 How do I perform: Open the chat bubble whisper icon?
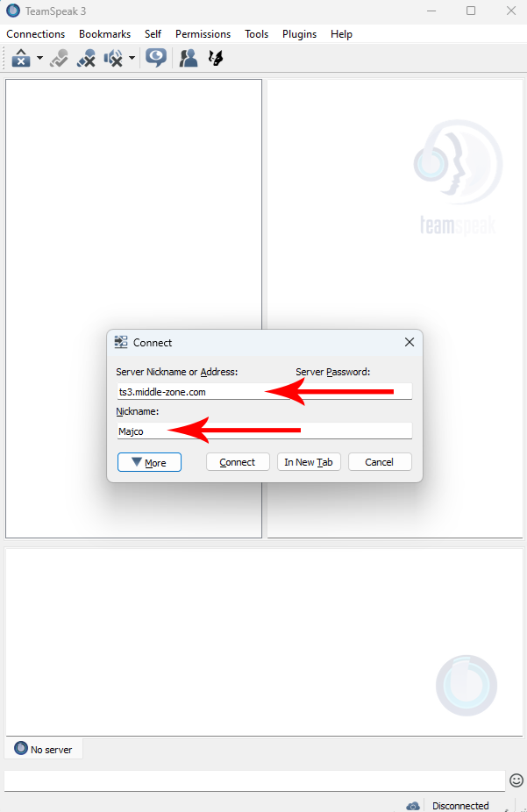click(156, 58)
